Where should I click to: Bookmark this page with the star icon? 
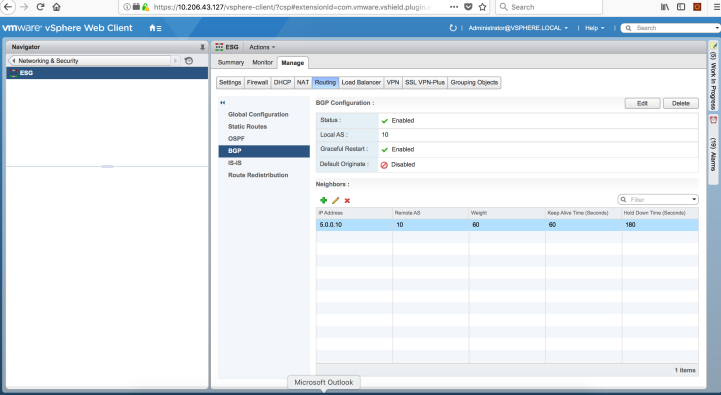click(482, 7)
